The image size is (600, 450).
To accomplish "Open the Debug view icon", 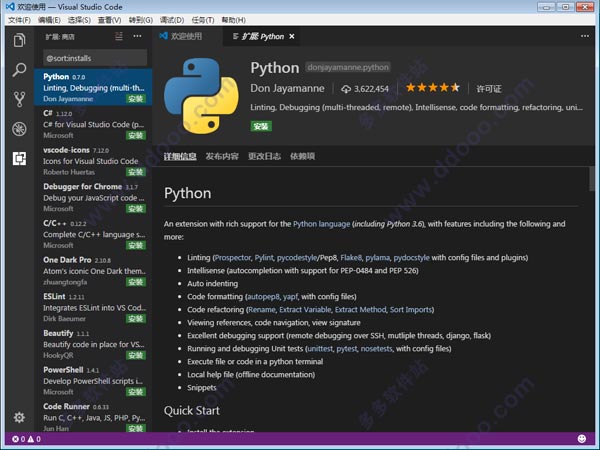I will click(19, 129).
